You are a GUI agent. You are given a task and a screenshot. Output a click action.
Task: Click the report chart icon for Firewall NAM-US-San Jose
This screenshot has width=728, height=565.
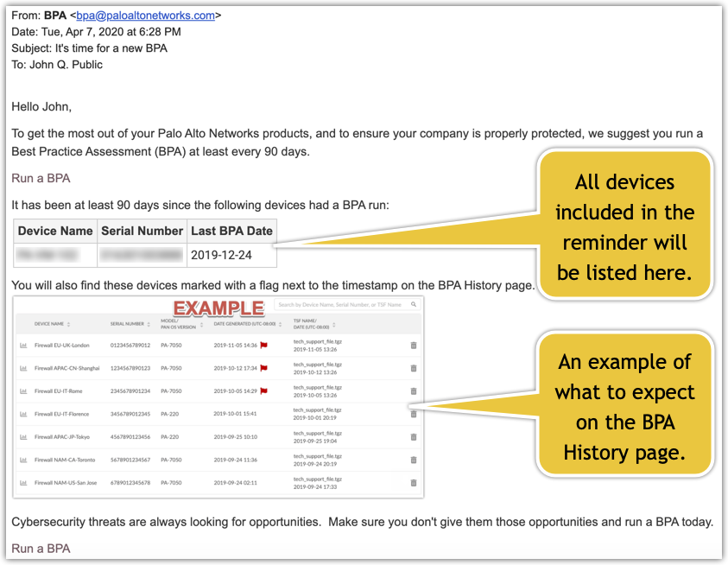click(x=23, y=483)
